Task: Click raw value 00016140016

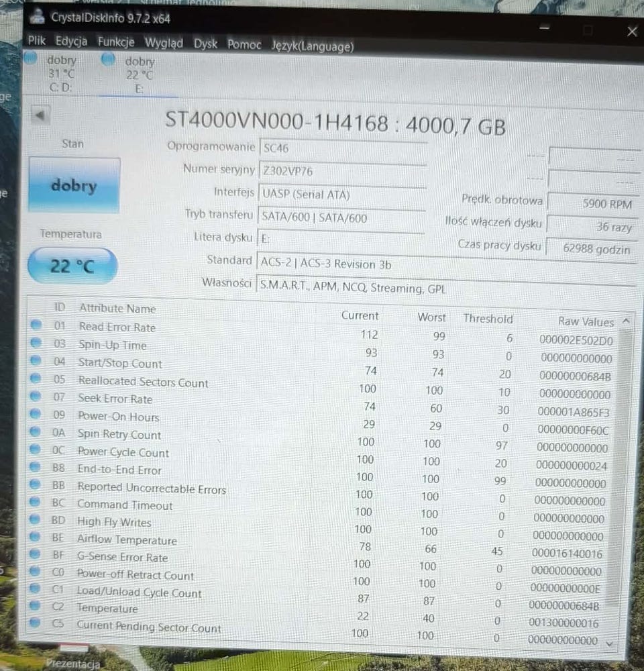Action: (x=567, y=554)
